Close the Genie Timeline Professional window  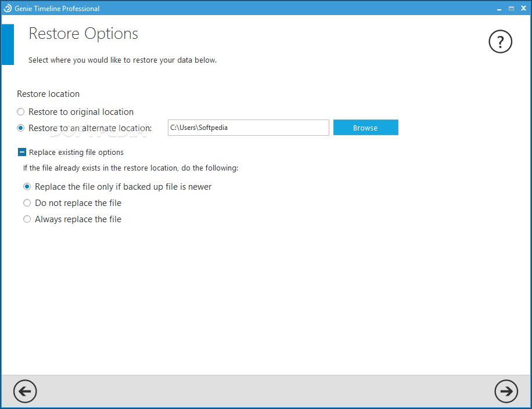pyautogui.click(x=523, y=9)
